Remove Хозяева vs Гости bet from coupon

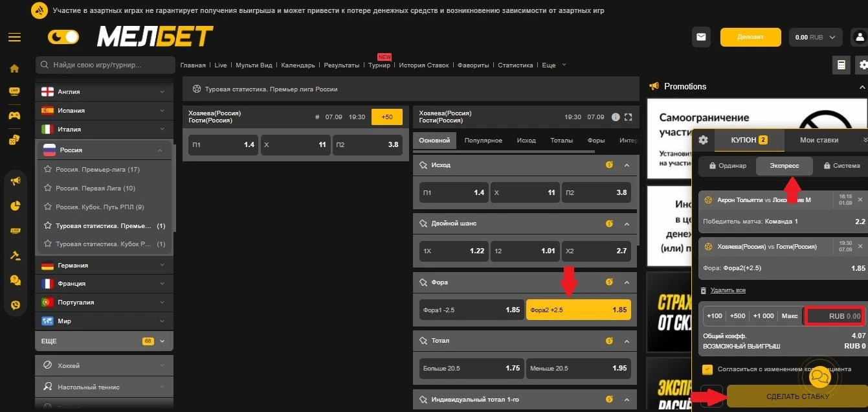point(860,247)
